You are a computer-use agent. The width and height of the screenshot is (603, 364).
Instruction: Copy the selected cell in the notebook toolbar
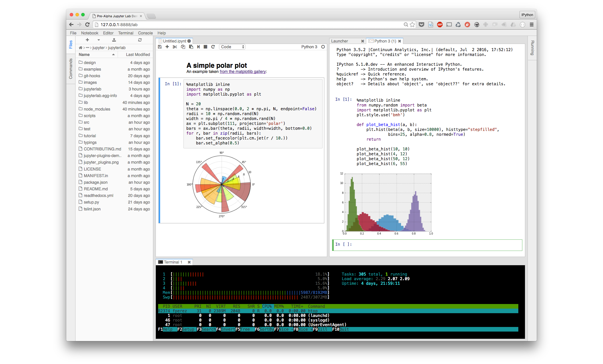[183, 47]
